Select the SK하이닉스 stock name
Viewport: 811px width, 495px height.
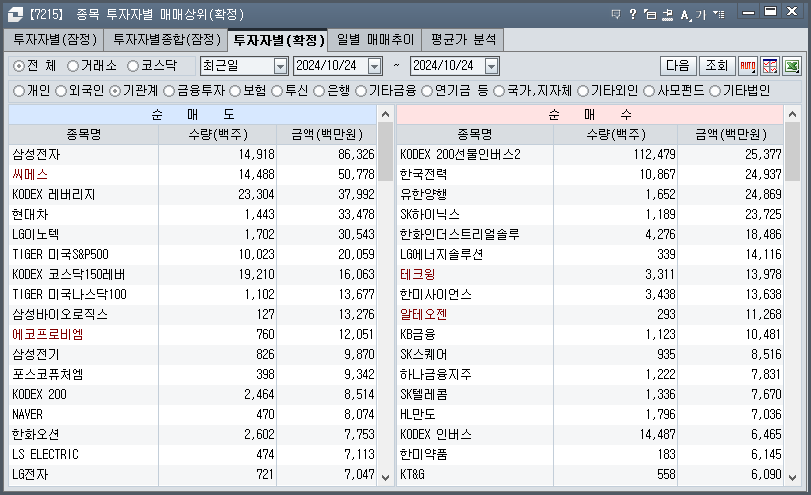[430, 214]
